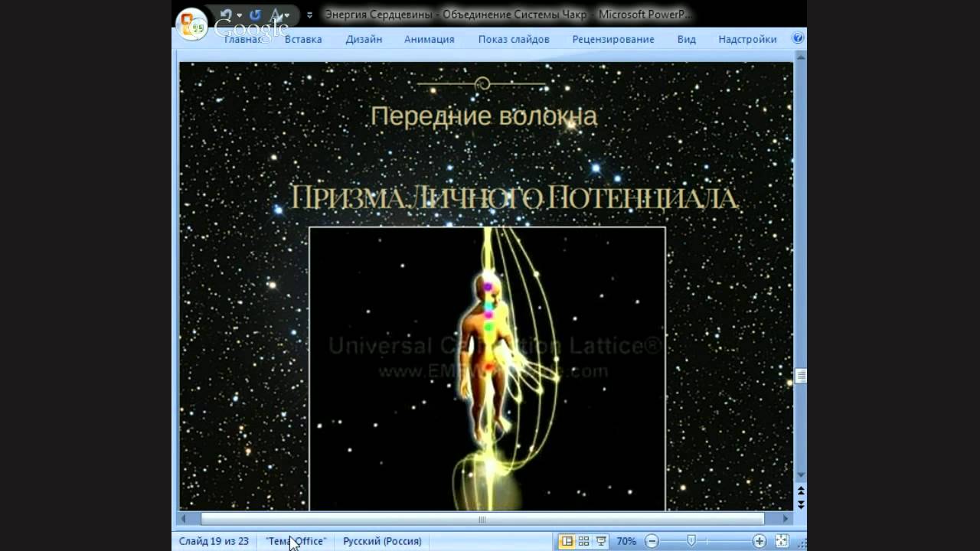Viewport: 980px width, 551px height.
Task: Click the zoom slider handle
Action: tap(691, 541)
